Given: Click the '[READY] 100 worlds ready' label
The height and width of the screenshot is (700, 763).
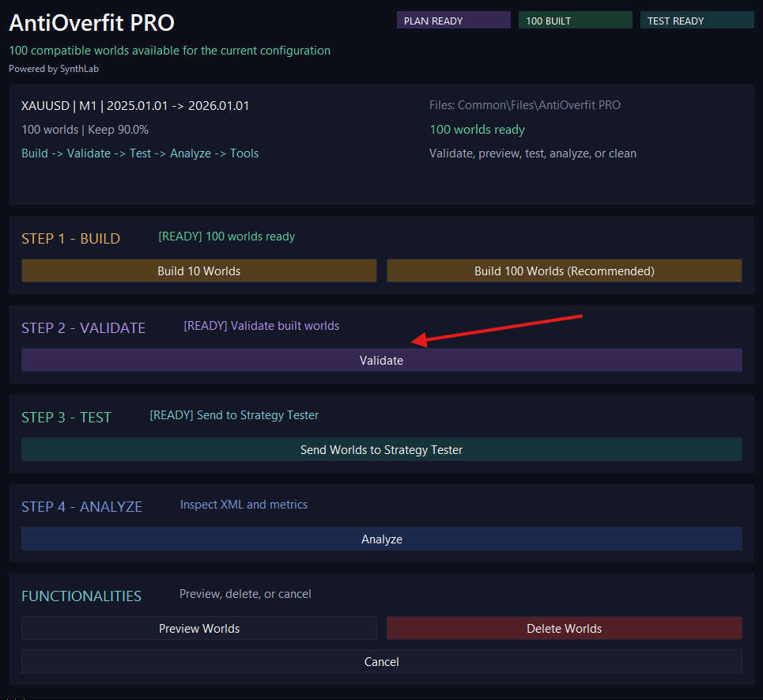Looking at the screenshot, I should [226, 236].
